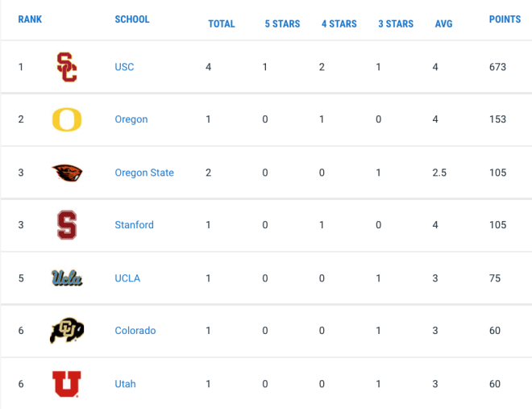Sort table by 5 STARS column header
Image resolution: width=532 pixels, height=409 pixels.
(x=282, y=23)
